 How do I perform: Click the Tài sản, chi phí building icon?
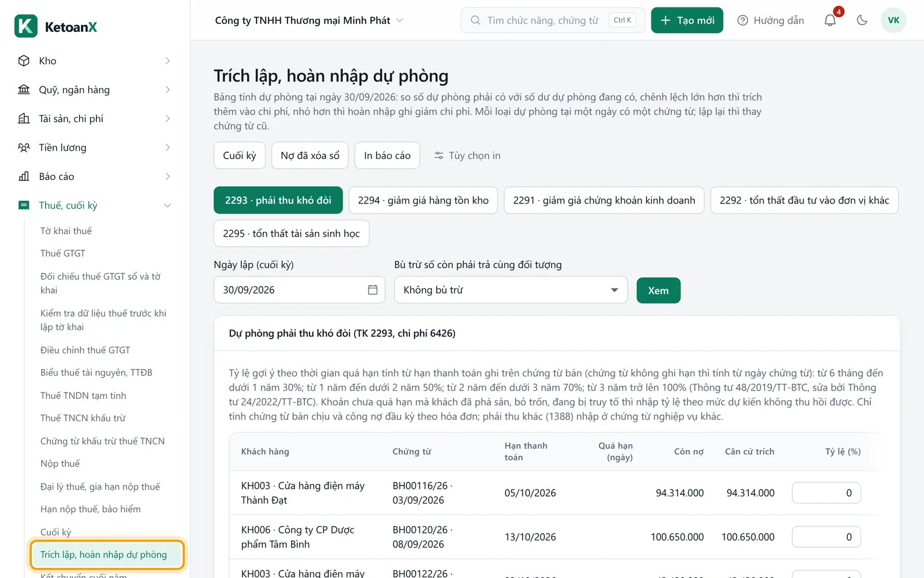click(x=24, y=118)
